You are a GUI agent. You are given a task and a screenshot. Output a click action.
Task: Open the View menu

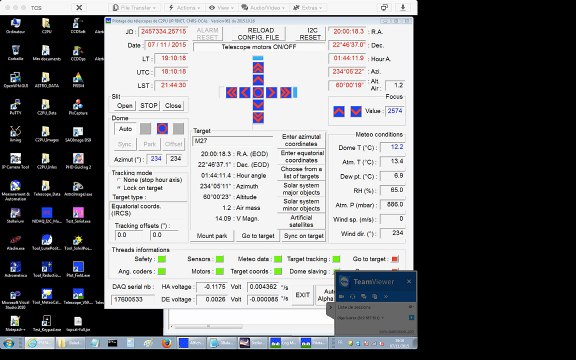coord(221,8)
